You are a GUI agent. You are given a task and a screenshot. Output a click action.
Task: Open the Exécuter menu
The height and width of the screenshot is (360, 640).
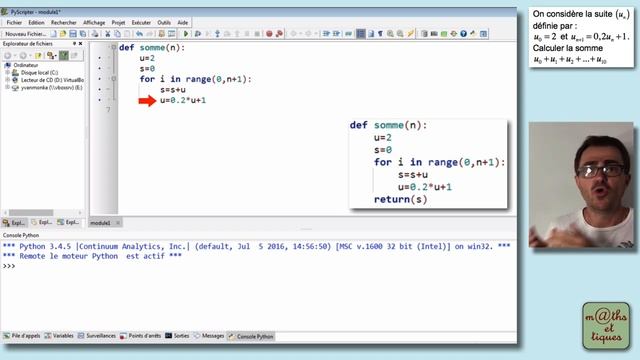[141, 22]
